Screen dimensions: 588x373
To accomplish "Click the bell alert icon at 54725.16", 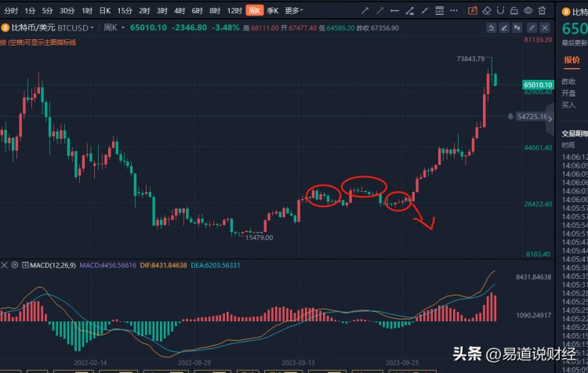I will tap(510, 117).
